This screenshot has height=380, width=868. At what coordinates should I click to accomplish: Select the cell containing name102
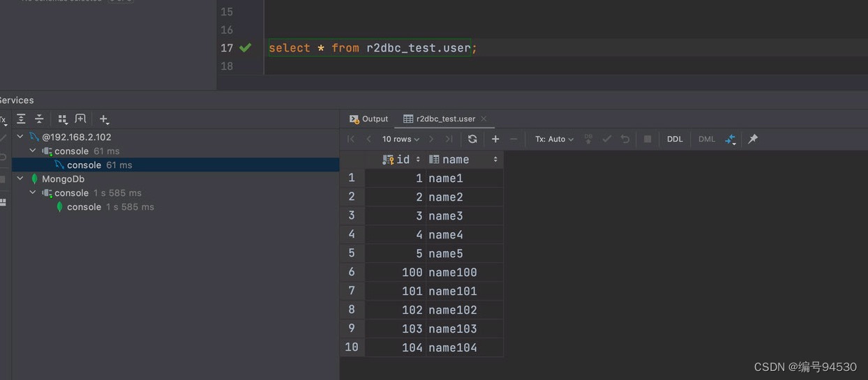[465, 310]
